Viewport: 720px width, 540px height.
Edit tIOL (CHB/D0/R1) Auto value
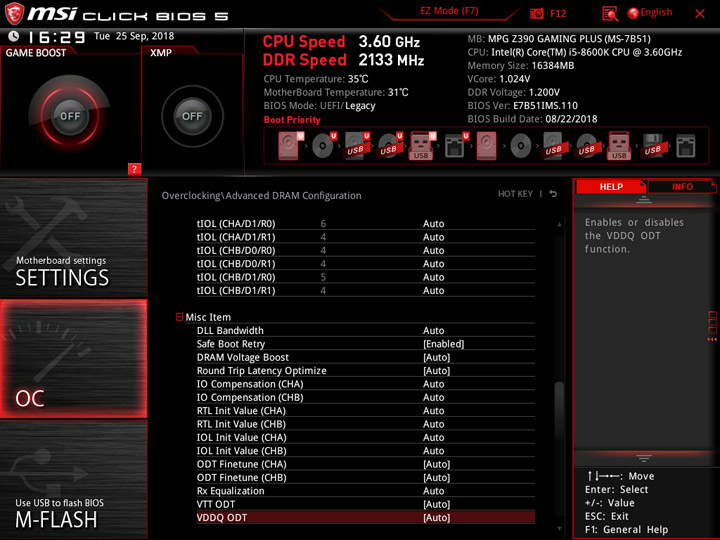click(433, 264)
